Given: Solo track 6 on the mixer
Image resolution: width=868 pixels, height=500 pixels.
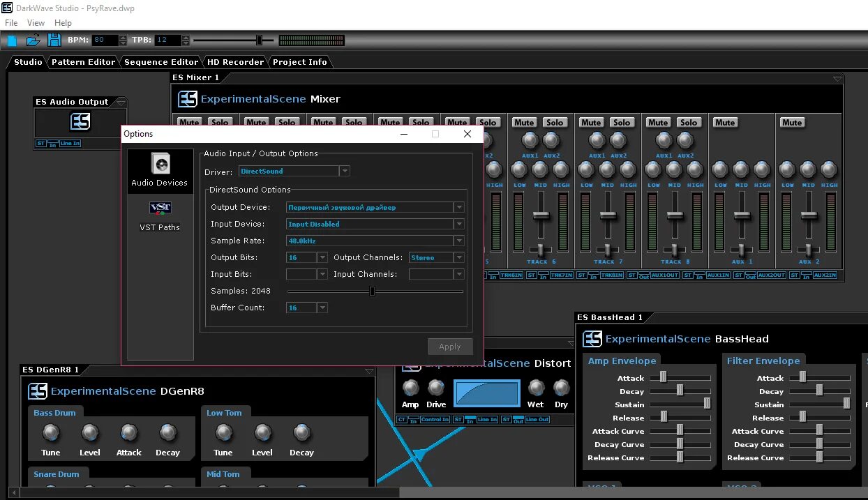Looking at the screenshot, I should (x=555, y=122).
